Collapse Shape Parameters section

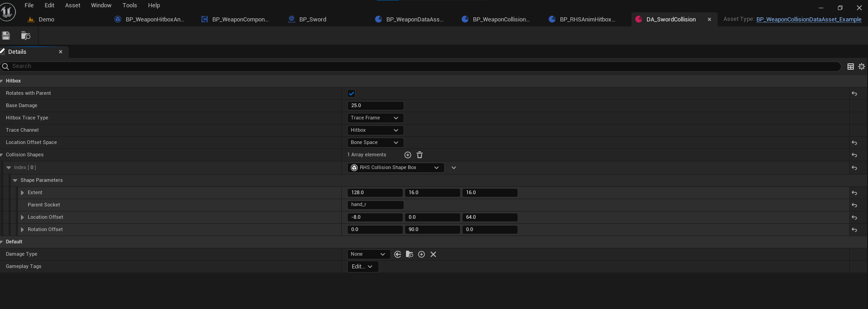pos(15,180)
